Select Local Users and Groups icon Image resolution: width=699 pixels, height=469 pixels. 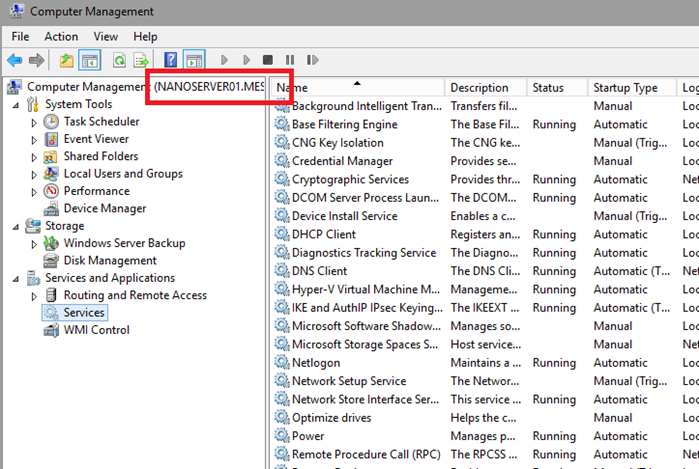(x=51, y=174)
